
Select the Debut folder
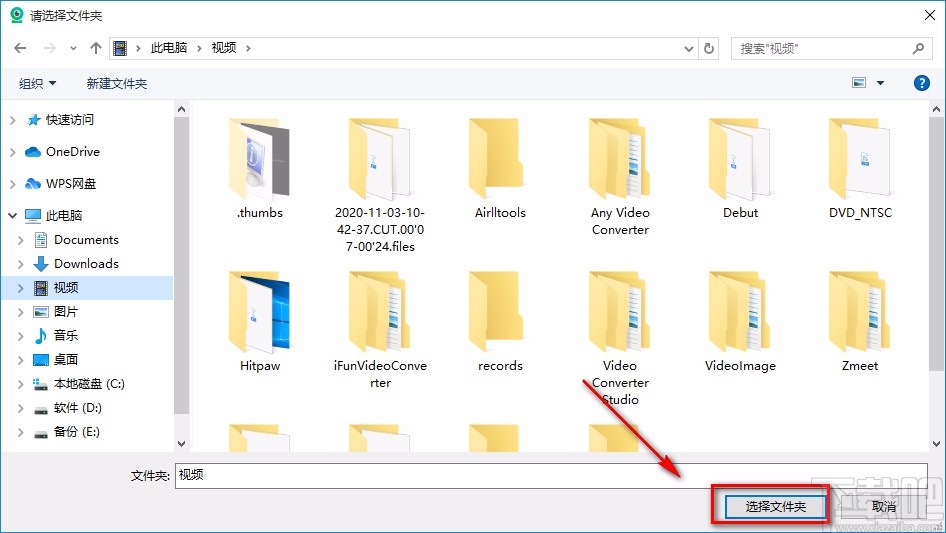pyautogui.click(x=740, y=169)
